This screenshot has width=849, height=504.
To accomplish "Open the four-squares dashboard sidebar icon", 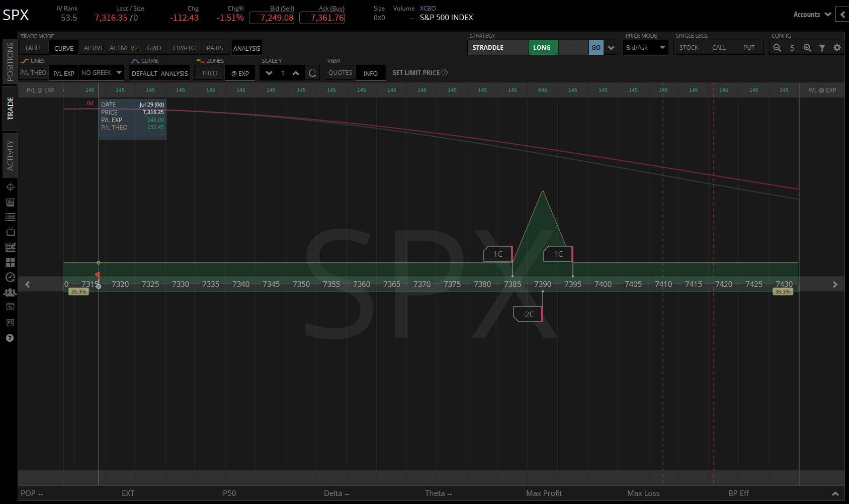I will tap(10, 262).
